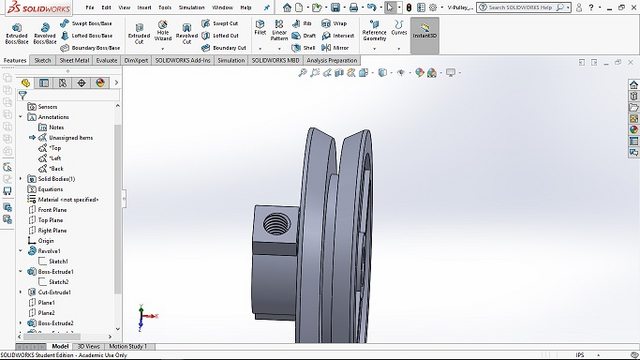Select the Rib tool
640x360 pixels.
[302, 23]
